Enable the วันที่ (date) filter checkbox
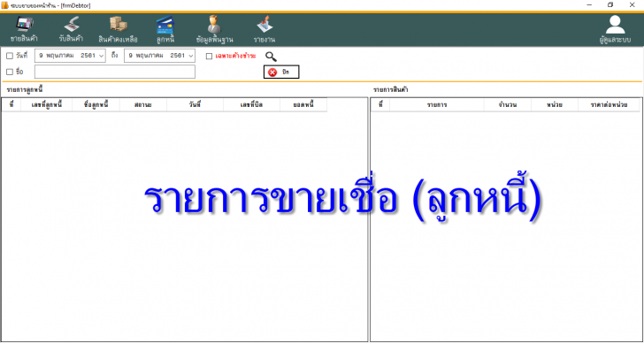The image size is (644, 343). [10, 57]
